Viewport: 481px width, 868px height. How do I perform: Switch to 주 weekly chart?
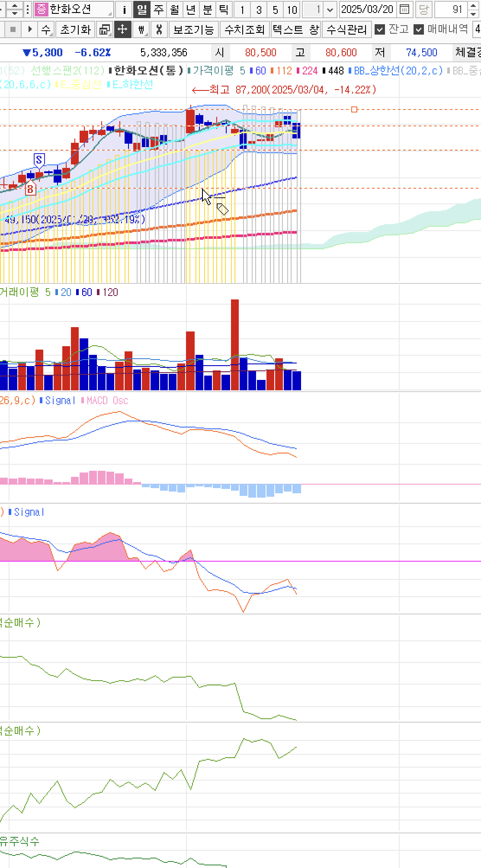(158, 10)
